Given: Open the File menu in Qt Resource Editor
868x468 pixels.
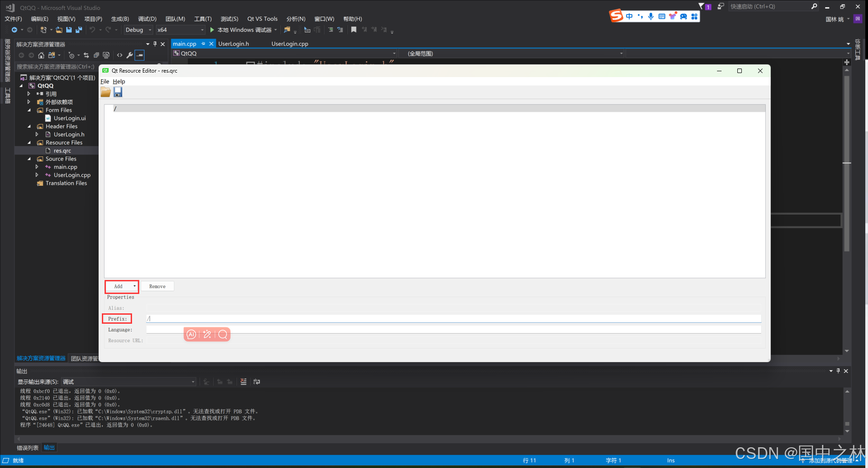Looking at the screenshot, I should tap(105, 82).
